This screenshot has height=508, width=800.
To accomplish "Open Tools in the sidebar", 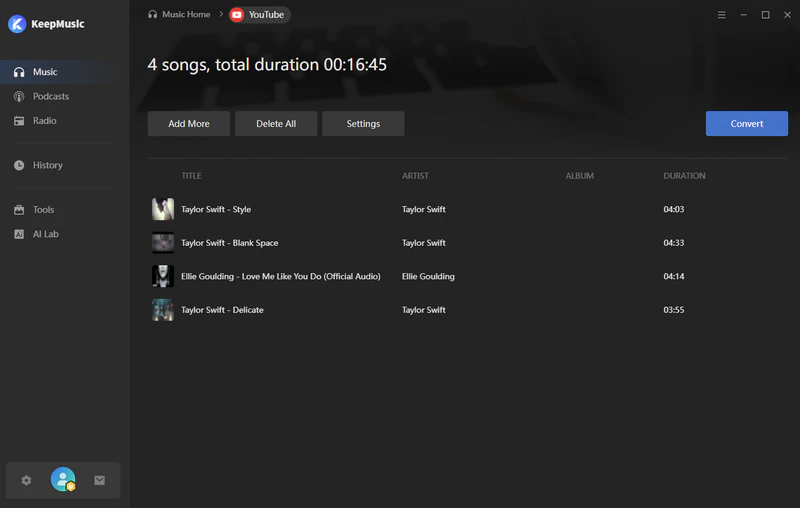I will [x=43, y=210].
